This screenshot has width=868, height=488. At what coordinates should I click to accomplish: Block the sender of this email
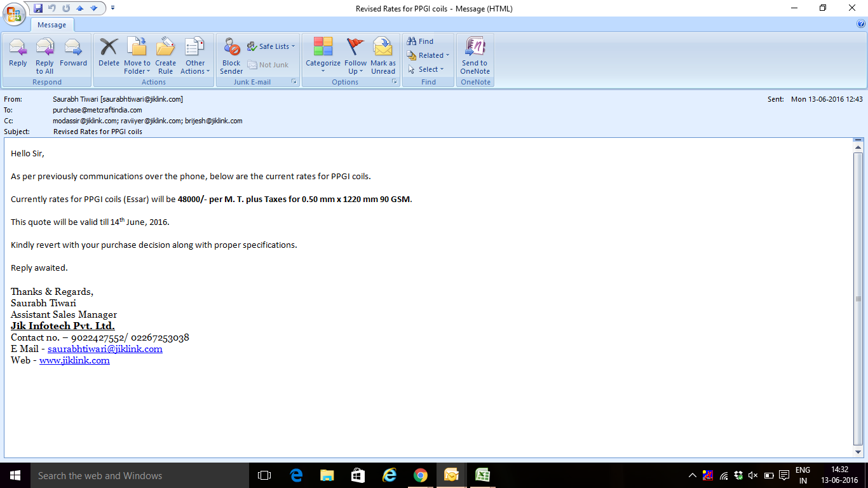[231, 53]
